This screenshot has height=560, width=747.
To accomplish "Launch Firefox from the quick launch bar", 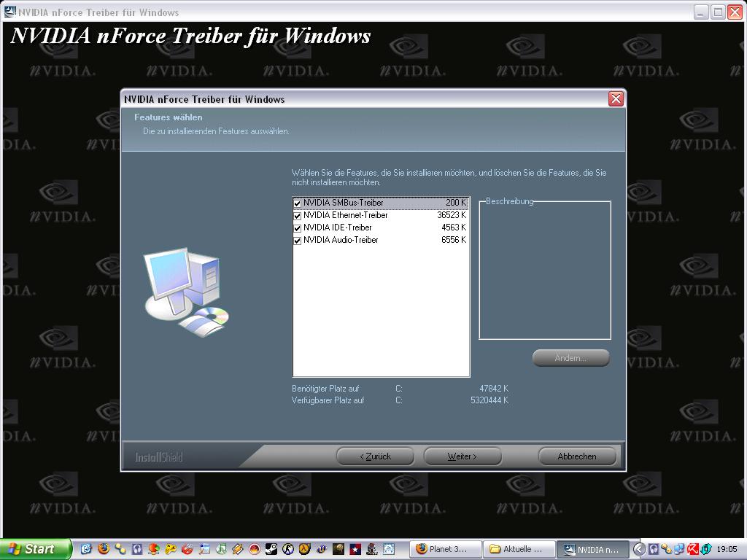I will 103,549.
